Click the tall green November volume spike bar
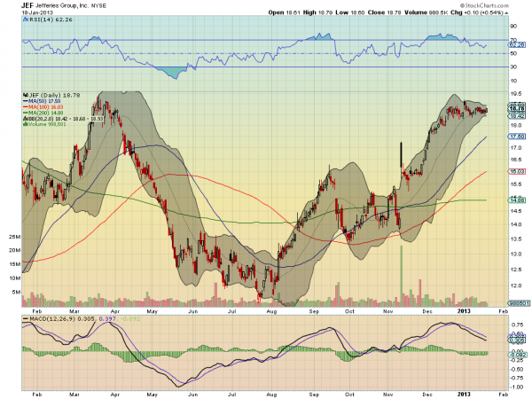Screen dimensions: 532x399 pos(402,276)
